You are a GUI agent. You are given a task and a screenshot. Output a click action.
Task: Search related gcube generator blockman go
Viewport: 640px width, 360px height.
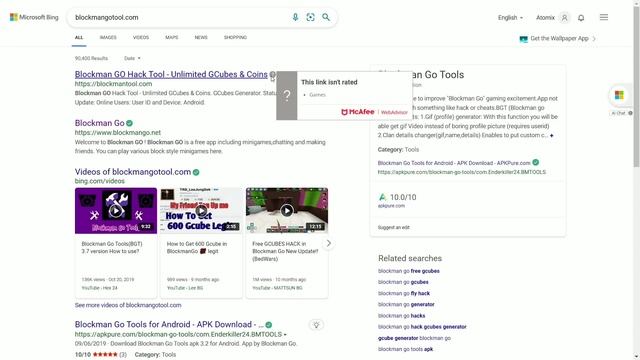click(x=414, y=338)
